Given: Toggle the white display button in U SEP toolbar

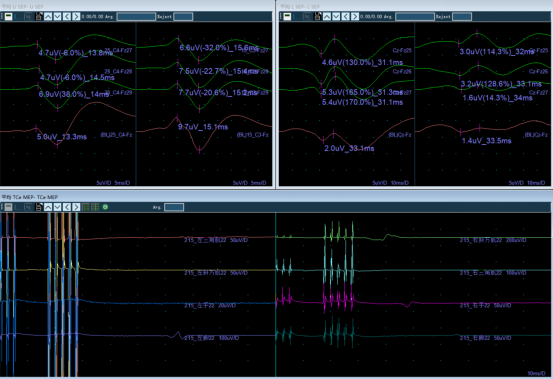Looking at the screenshot, I should (x=8, y=17).
